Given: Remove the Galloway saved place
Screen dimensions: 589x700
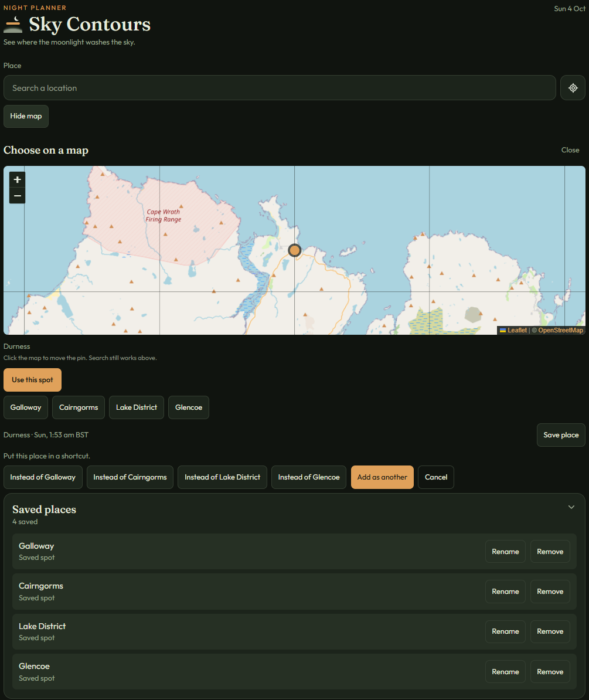Looking at the screenshot, I should pyautogui.click(x=550, y=552).
